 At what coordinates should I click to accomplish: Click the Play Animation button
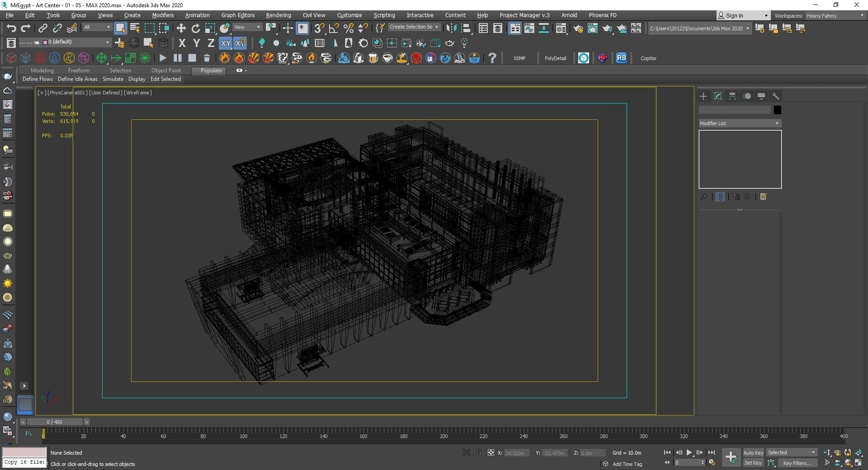click(689, 452)
